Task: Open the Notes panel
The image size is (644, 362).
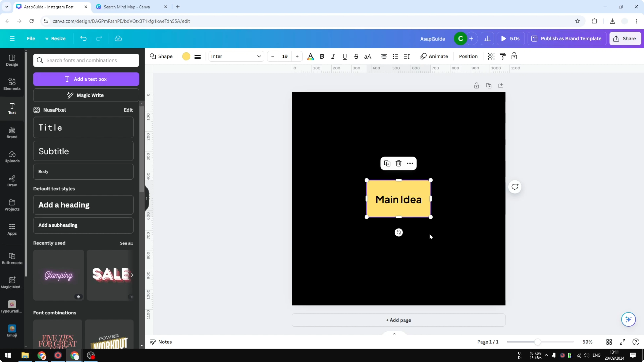Action: pyautogui.click(x=161, y=342)
